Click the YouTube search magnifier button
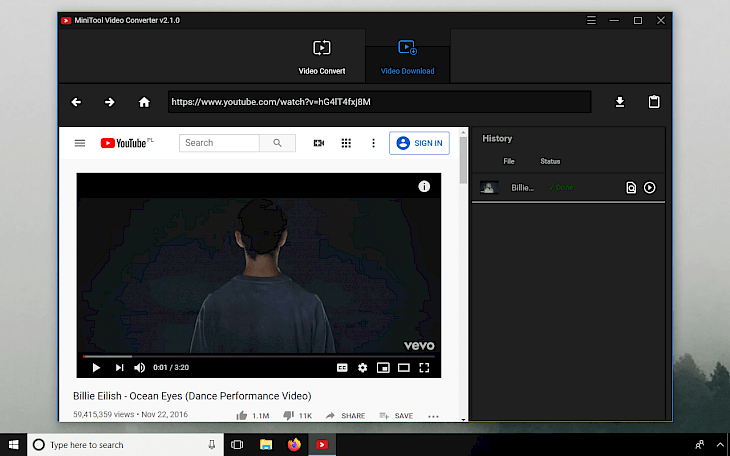This screenshot has width=730, height=456. 277,143
